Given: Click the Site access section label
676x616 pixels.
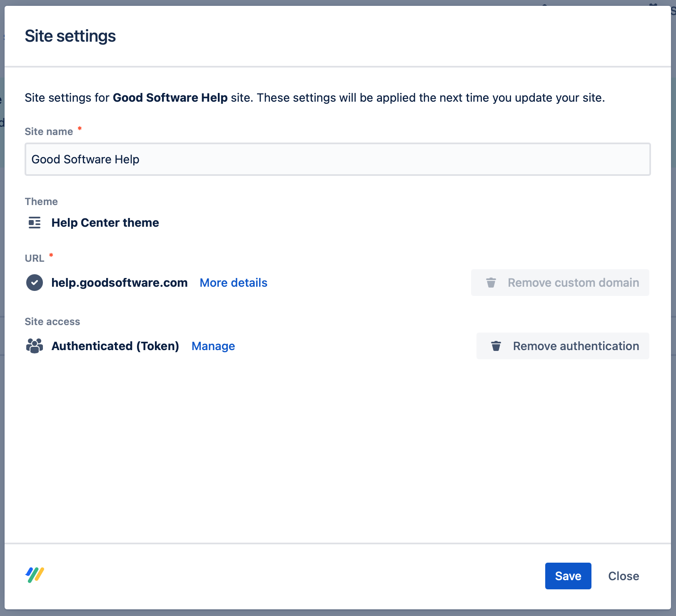Looking at the screenshot, I should 52,322.
